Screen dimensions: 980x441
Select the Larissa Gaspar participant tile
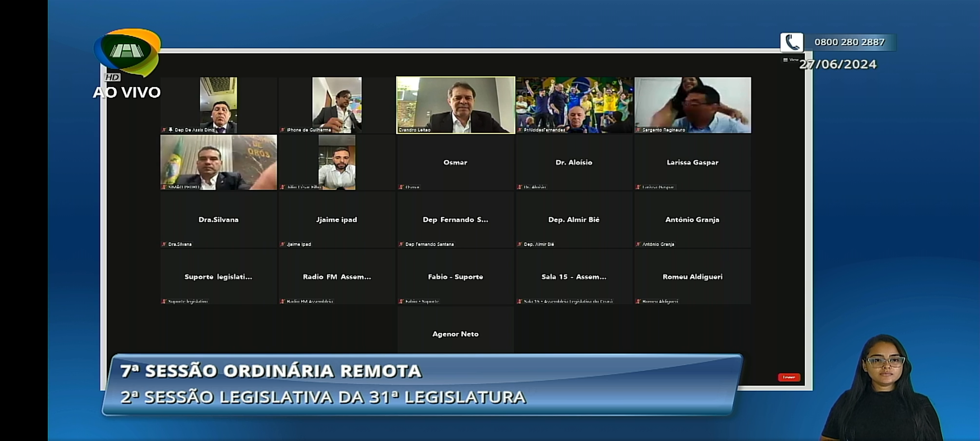[x=692, y=162]
